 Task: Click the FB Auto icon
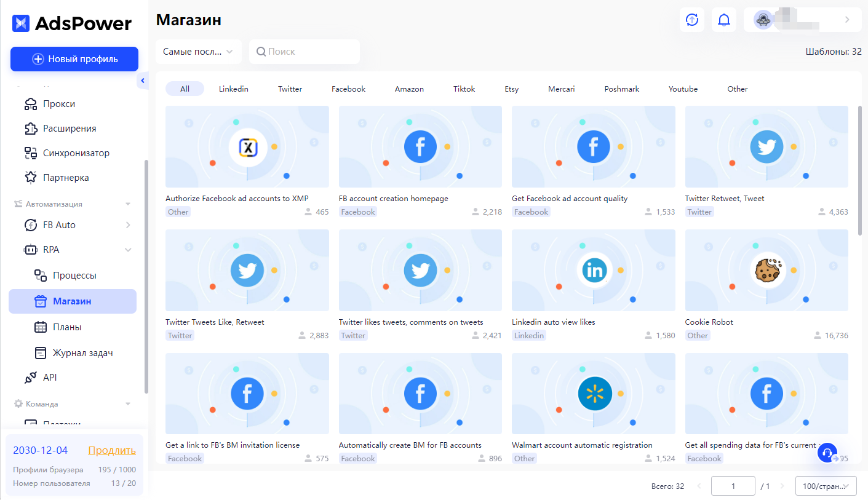pyautogui.click(x=31, y=225)
